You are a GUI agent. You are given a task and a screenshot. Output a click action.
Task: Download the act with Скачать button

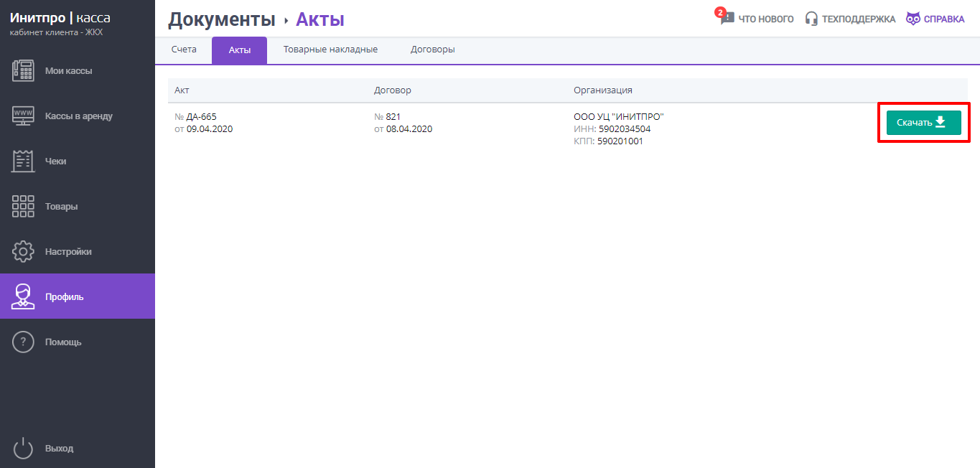coord(923,122)
